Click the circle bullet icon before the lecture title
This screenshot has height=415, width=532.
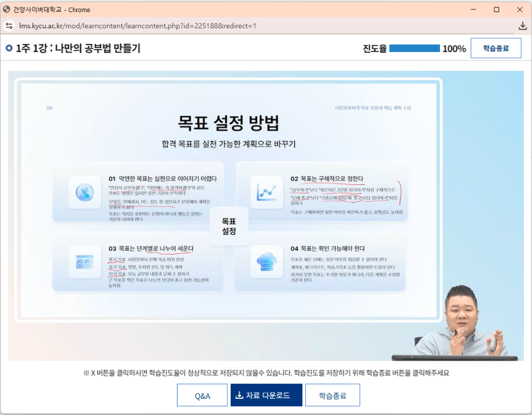(9, 48)
